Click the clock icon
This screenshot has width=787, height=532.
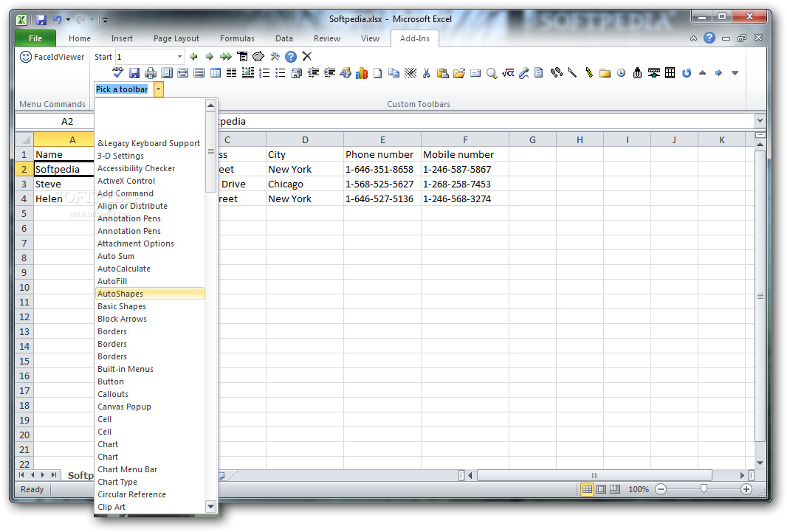pos(622,73)
